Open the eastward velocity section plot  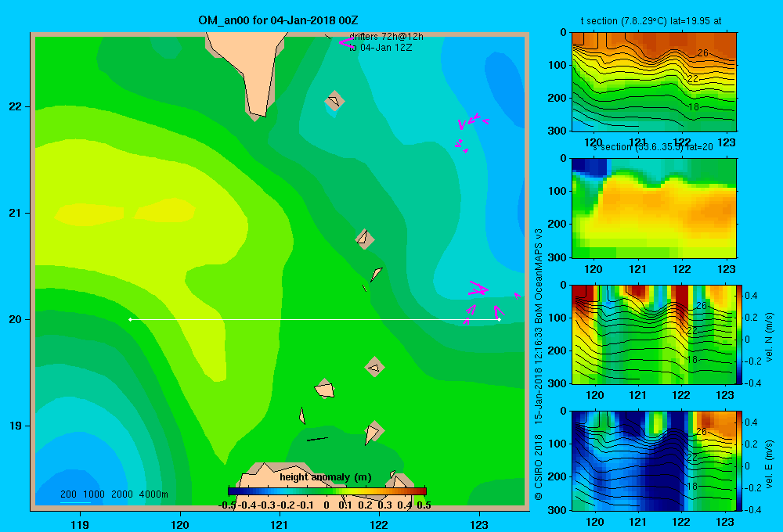[654, 461]
